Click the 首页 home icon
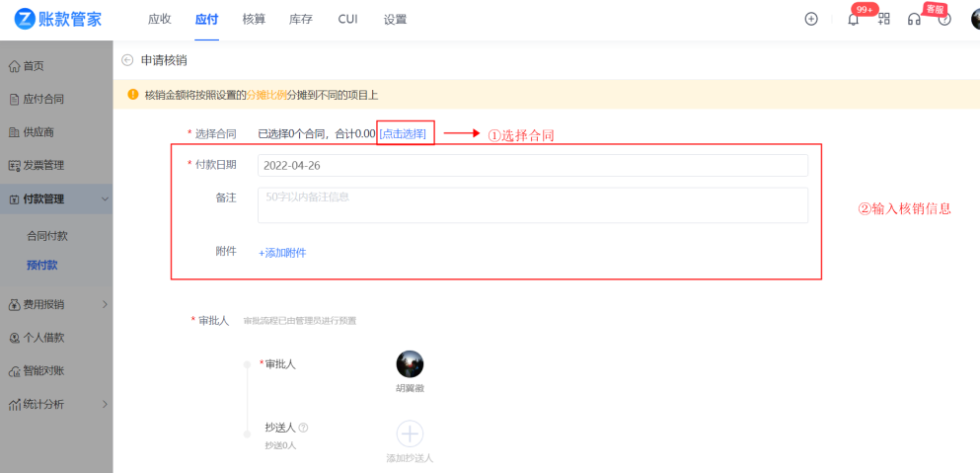980x473 pixels. (x=15, y=66)
